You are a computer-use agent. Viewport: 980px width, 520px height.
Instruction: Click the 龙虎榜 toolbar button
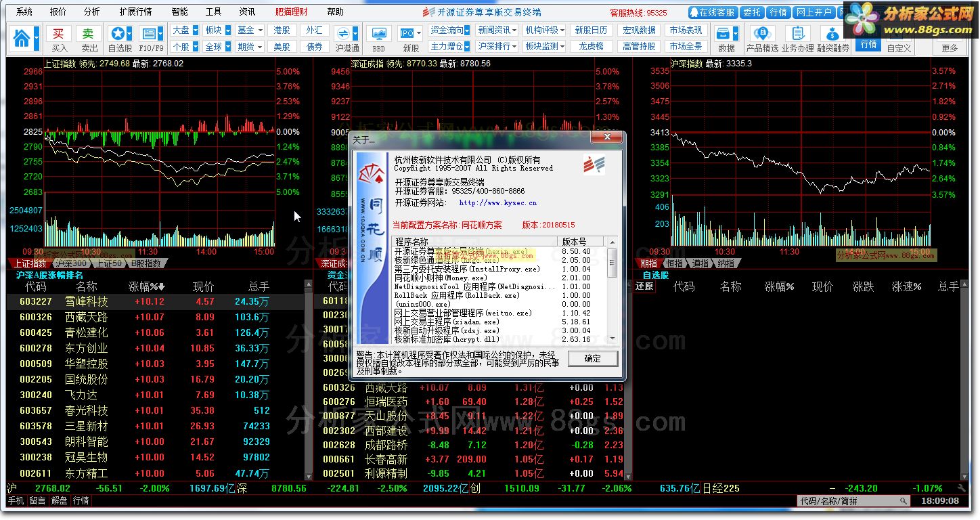pos(592,47)
